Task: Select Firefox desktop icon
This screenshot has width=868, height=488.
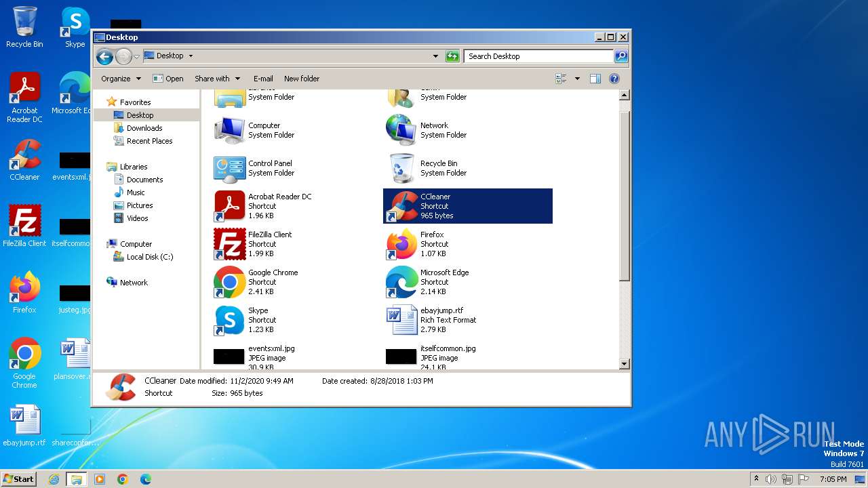Action: click(x=24, y=293)
